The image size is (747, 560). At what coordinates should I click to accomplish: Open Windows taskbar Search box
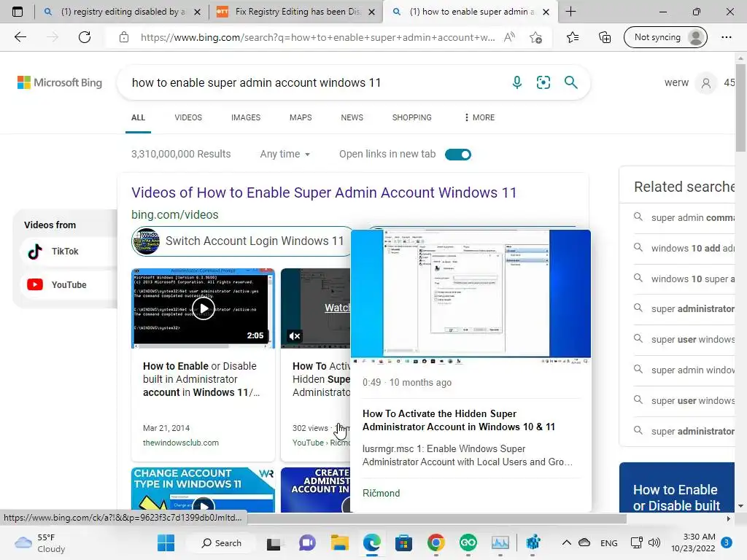(x=222, y=542)
